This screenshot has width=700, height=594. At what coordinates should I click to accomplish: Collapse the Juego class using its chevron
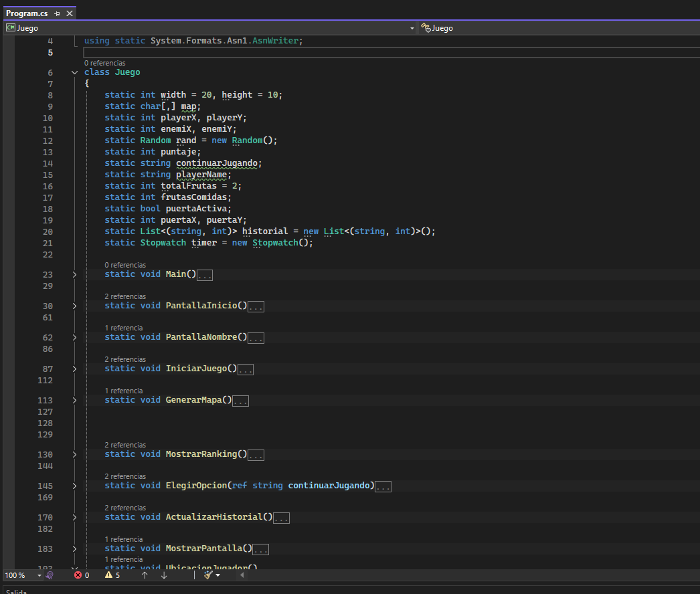[x=74, y=72]
